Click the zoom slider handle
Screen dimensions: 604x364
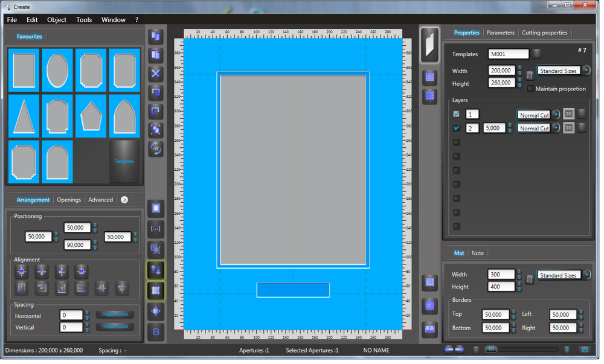(x=492, y=350)
